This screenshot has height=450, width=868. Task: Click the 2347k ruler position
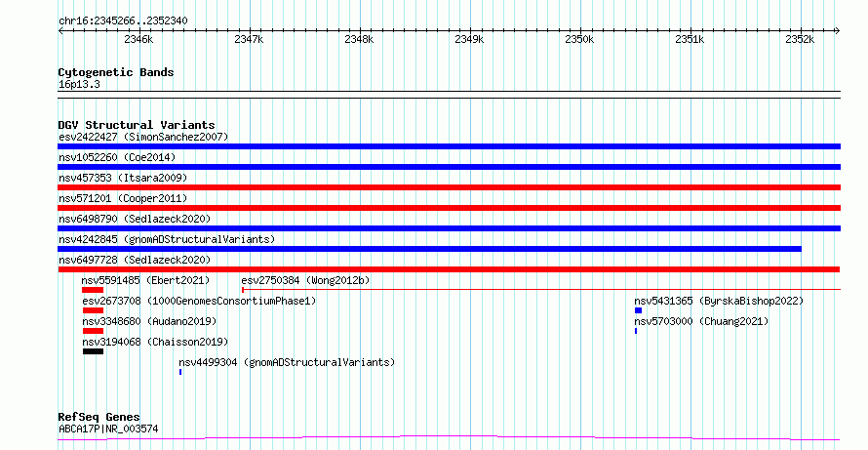[x=249, y=39]
